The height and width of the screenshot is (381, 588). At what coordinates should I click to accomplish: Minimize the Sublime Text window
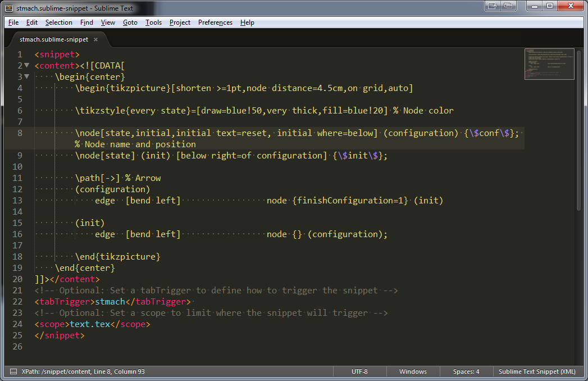(533, 6)
